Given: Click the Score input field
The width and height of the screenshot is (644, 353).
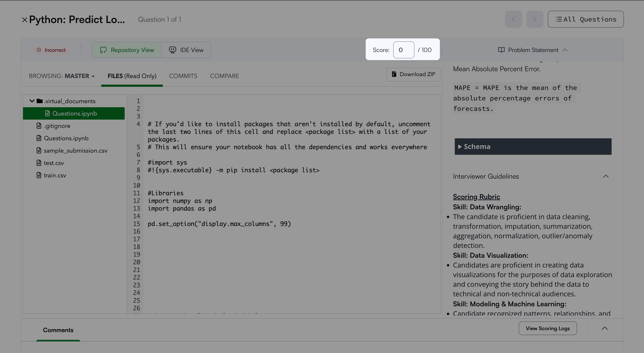Looking at the screenshot, I should point(403,50).
